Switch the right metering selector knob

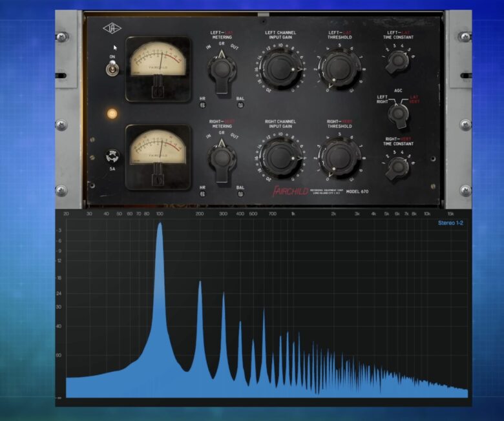pyautogui.click(x=222, y=158)
